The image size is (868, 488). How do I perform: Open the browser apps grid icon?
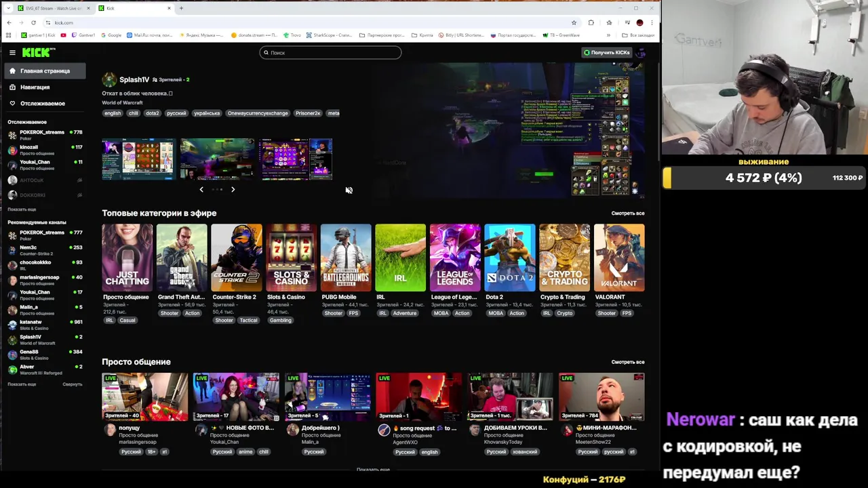coord(8,35)
